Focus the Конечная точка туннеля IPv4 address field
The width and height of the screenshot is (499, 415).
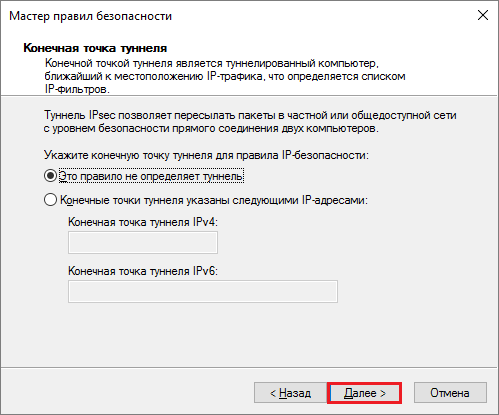coord(143,243)
